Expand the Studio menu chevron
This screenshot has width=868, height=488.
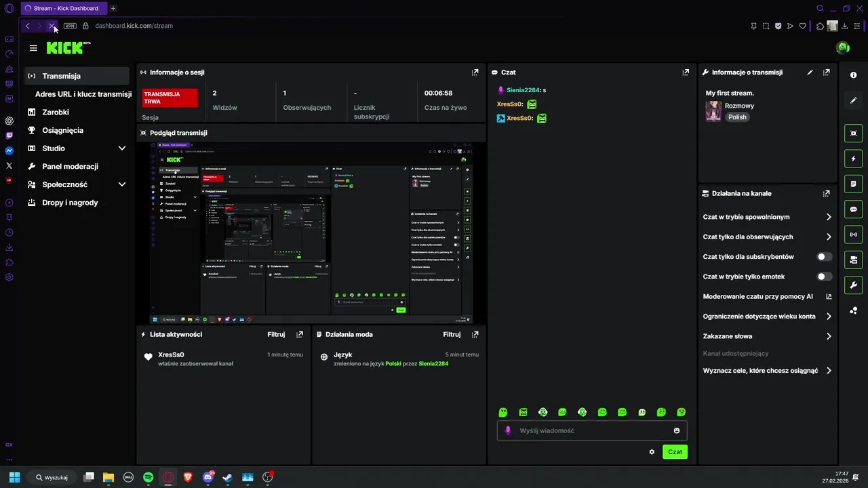122,148
